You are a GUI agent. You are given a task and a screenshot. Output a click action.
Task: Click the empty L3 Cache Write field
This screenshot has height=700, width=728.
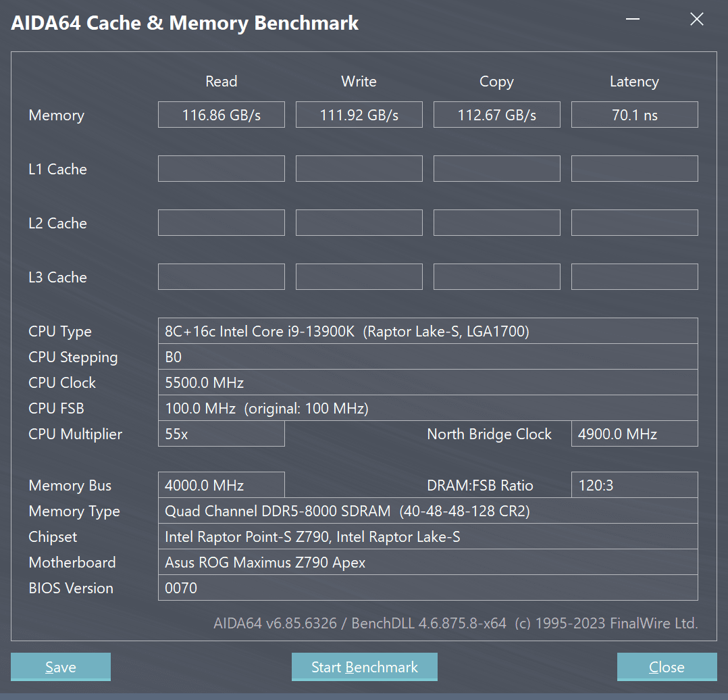359,277
